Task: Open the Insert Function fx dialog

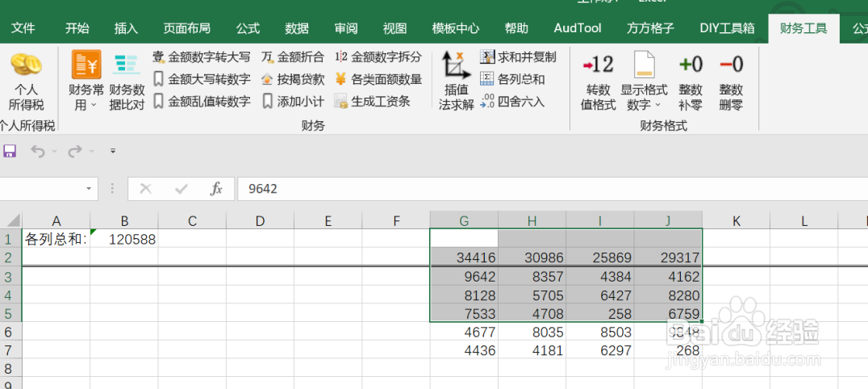Action: click(216, 189)
